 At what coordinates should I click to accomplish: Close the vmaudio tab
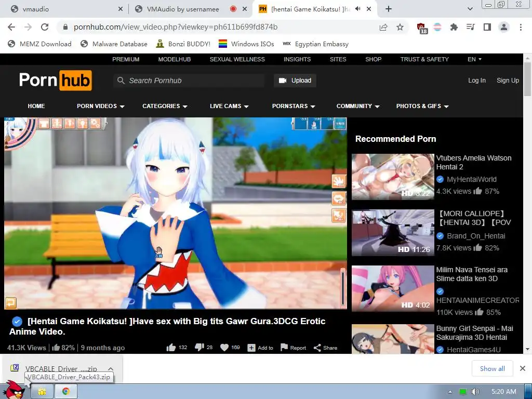(121, 9)
